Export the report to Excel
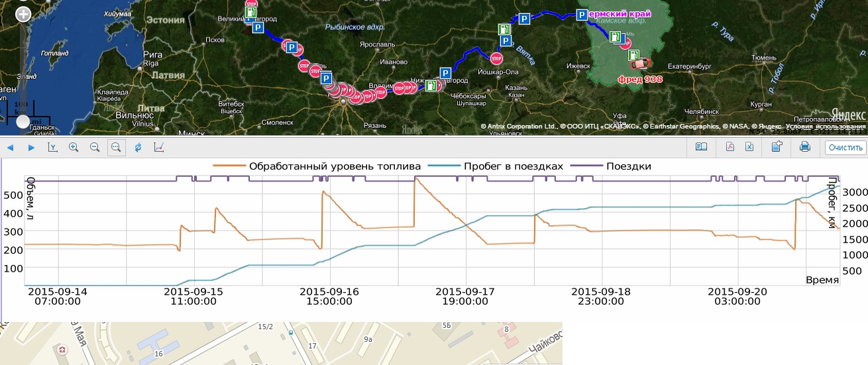 (x=749, y=147)
